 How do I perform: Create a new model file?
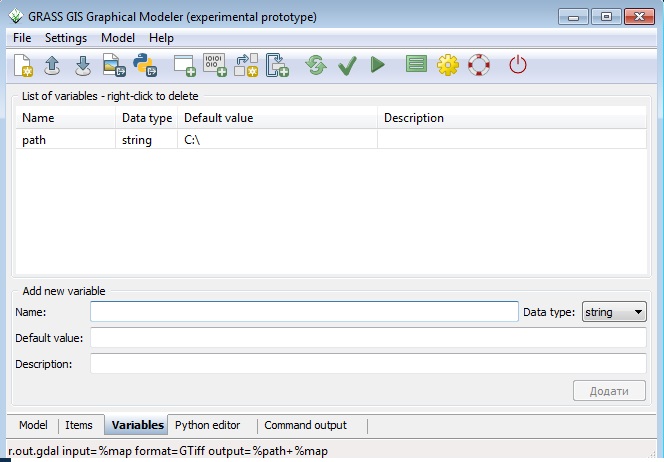point(23,65)
